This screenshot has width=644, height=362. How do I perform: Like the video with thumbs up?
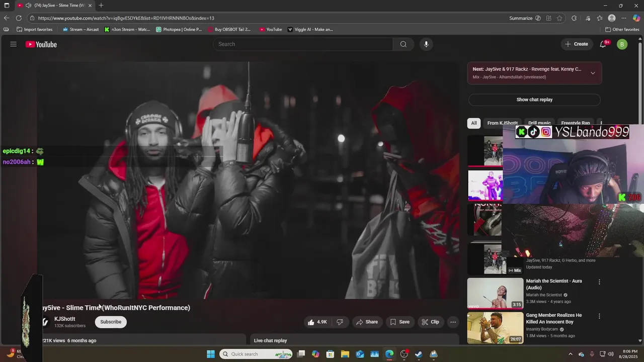click(x=317, y=322)
